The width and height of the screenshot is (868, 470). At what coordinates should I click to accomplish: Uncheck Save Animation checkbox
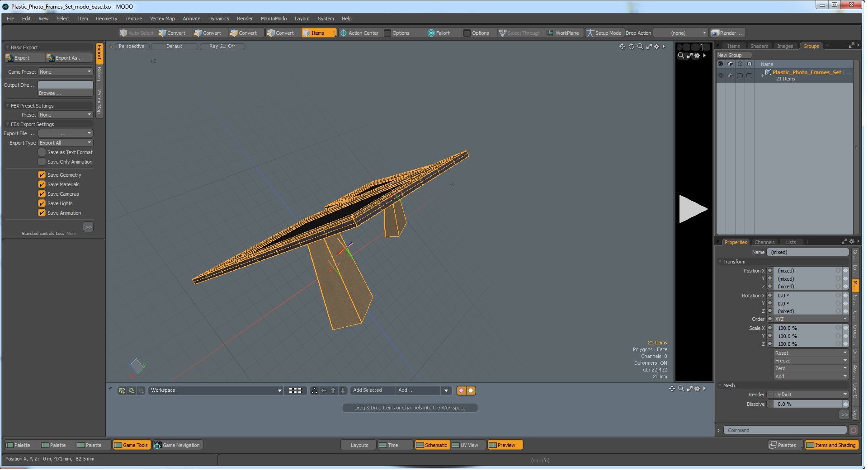point(42,213)
